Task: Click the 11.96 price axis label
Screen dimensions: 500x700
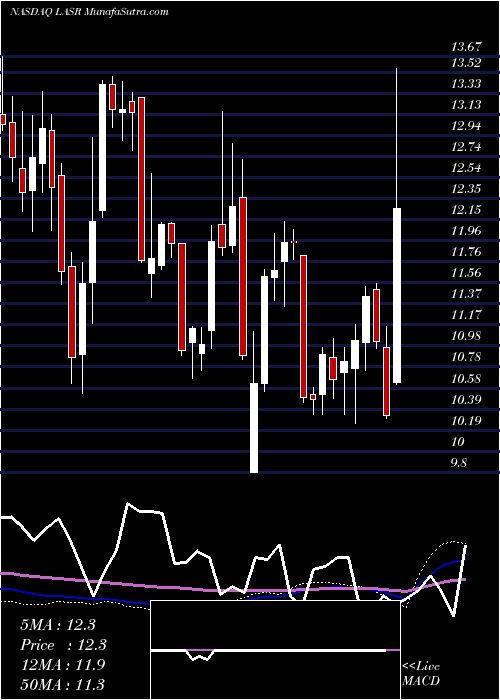Action: pyautogui.click(x=467, y=231)
